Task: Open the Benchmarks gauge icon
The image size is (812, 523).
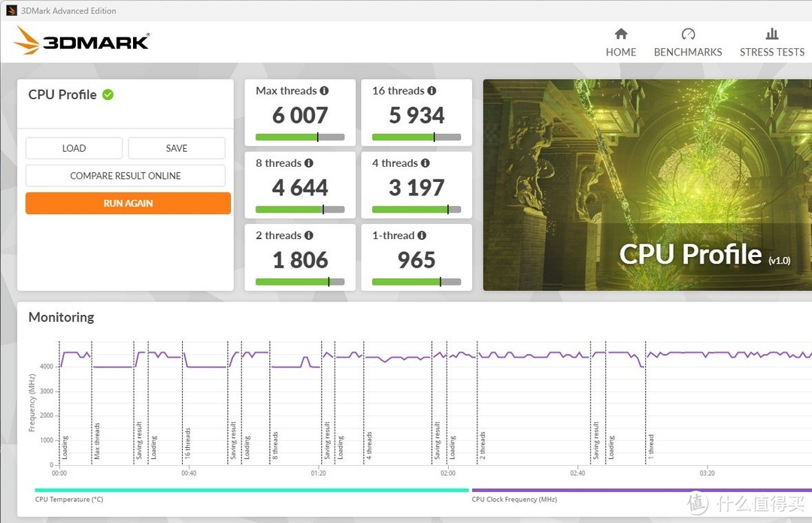Action: pyautogui.click(x=688, y=34)
